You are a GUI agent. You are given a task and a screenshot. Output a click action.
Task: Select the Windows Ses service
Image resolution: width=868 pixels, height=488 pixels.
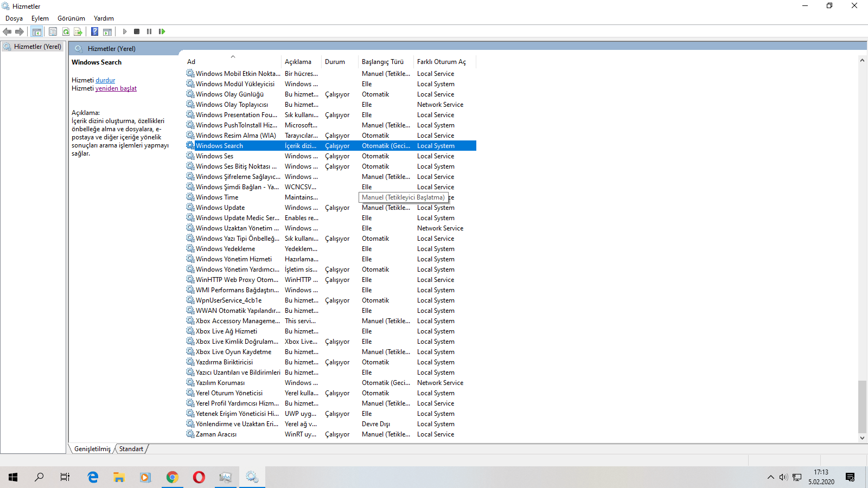[x=331, y=156]
